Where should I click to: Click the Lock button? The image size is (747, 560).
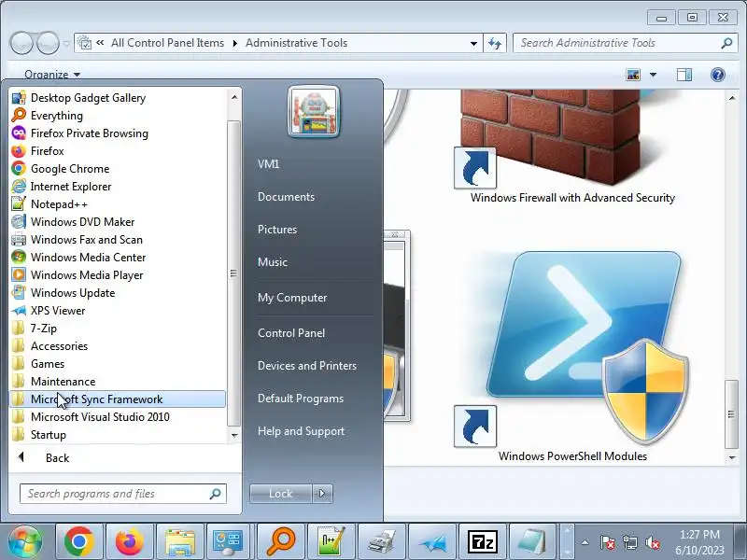tap(281, 494)
